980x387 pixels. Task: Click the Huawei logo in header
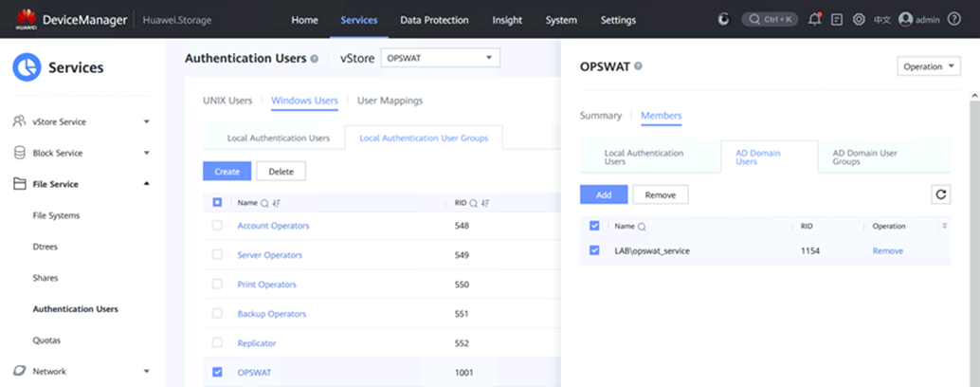coord(26,19)
